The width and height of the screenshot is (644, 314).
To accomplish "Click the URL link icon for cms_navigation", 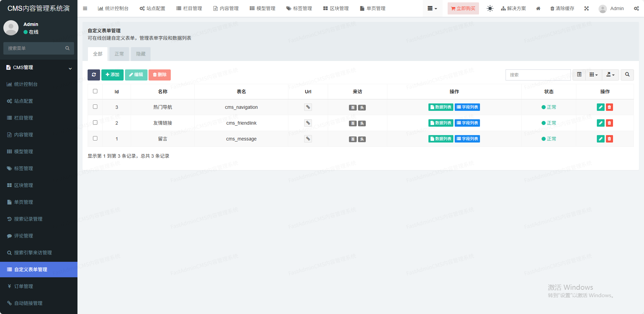I will [x=308, y=107].
